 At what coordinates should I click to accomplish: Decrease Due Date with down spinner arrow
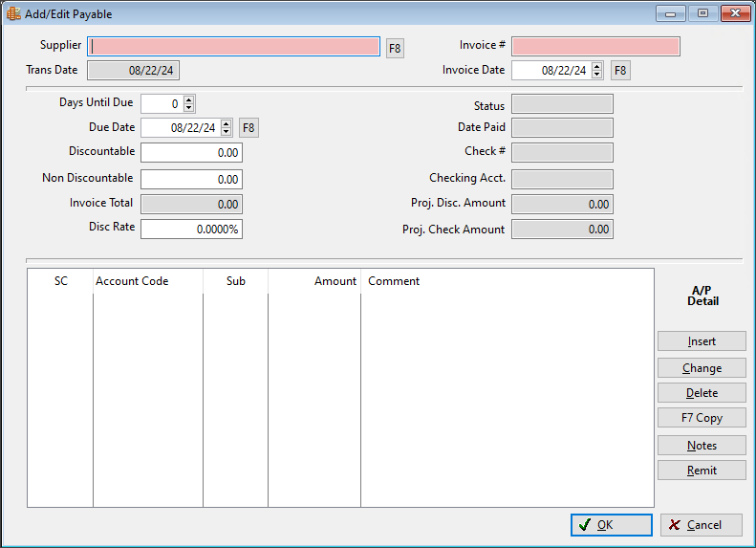[x=227, y=132]
